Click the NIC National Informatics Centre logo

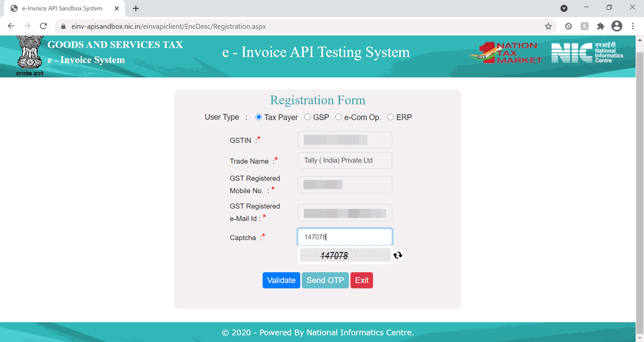coord(587,53)
